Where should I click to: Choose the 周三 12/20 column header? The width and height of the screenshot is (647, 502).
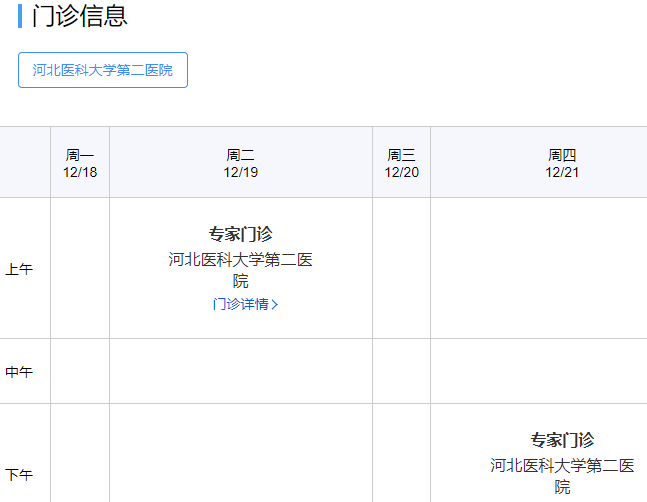401,163
